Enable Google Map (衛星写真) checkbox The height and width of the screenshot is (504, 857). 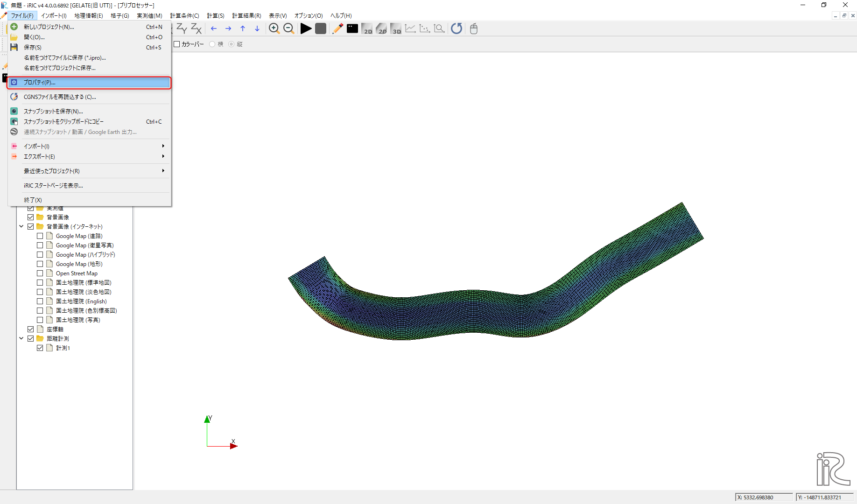[40, 245]
